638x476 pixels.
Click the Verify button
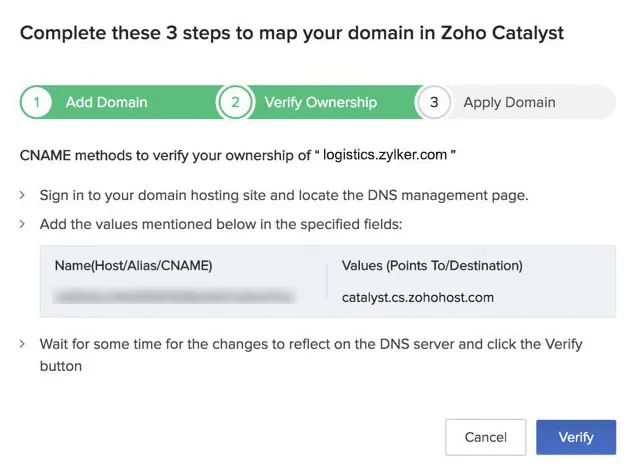(576, 437)
